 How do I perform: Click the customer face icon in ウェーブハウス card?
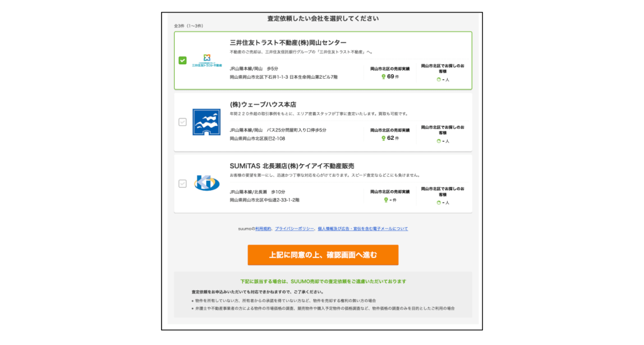[439, 141]
